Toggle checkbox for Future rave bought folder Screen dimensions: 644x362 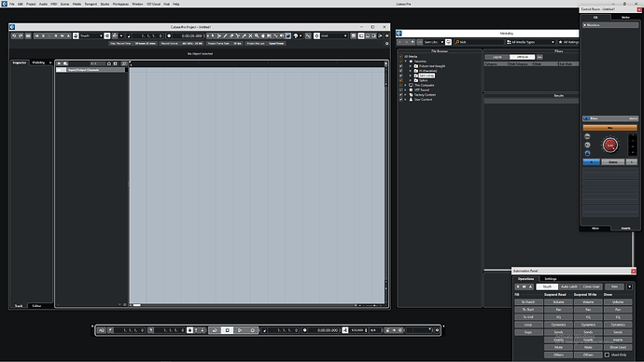(x=400, y=66)
